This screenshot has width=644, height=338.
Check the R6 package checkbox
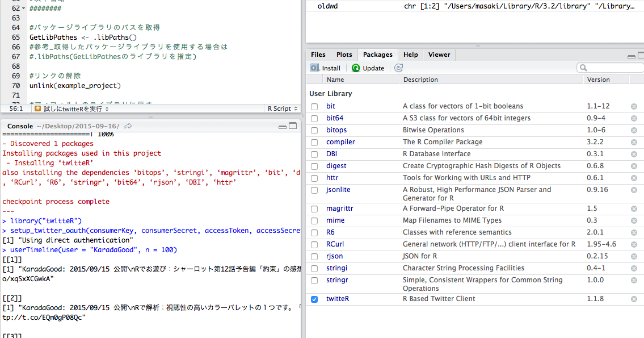click(x=314, y=233)
